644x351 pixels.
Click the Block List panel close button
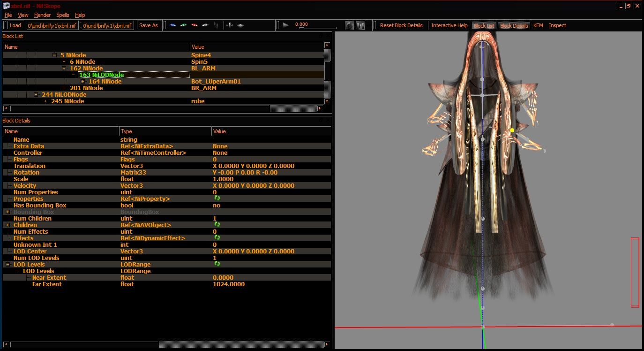click(x=328, y=36)
